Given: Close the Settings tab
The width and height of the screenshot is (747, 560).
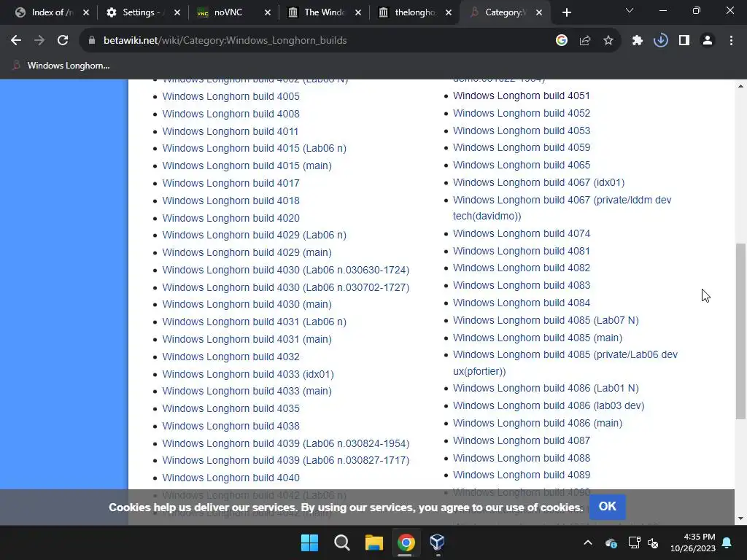Looking at the screenshot, I should (x=177, y=13).
